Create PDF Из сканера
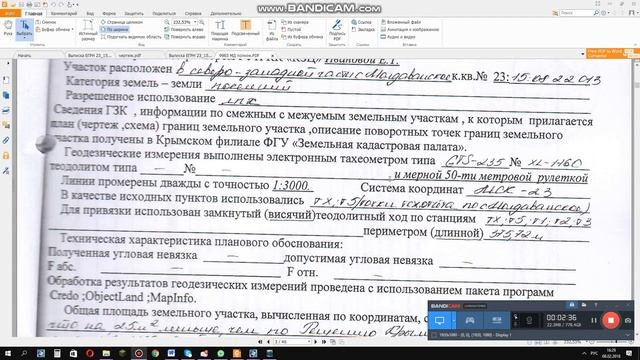The image size is (640, 360). (x=295, y=22)
